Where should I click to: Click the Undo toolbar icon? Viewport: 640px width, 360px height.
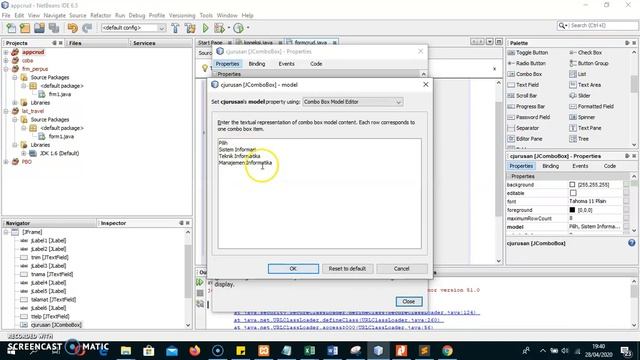(x=73, y=28)
